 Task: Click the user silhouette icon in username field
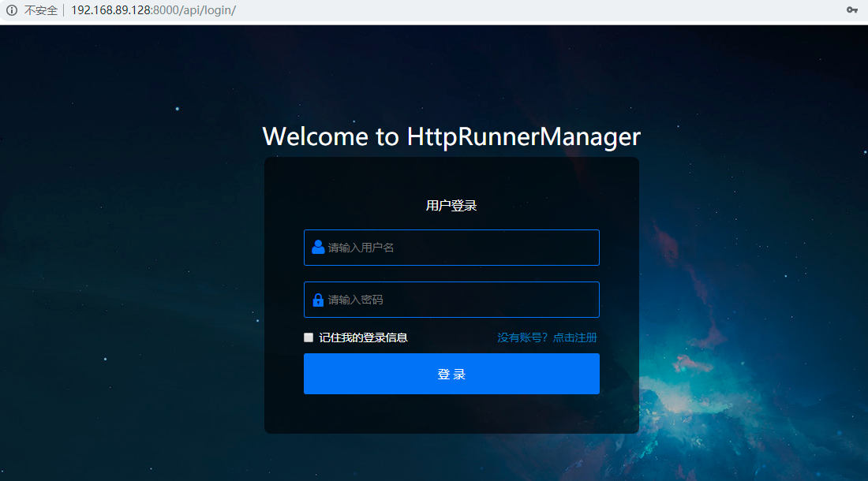click(x=318, y=247)
